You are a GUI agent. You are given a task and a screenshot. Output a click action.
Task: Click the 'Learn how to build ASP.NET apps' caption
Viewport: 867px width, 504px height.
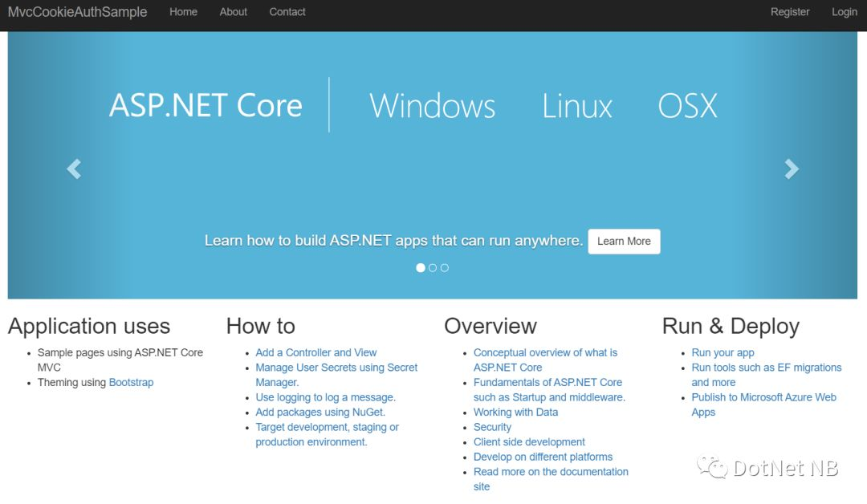393,241
